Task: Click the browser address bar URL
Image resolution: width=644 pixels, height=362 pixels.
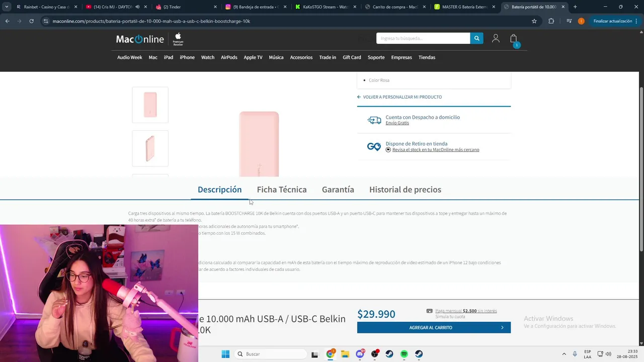Action: click(x=151, y=21)
